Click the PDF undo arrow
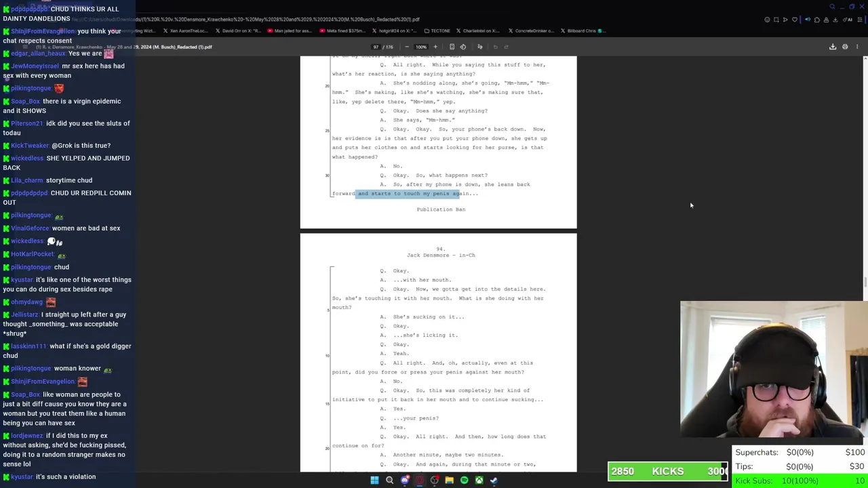Screen dimensions: 868x488 [x=496, y=47]
